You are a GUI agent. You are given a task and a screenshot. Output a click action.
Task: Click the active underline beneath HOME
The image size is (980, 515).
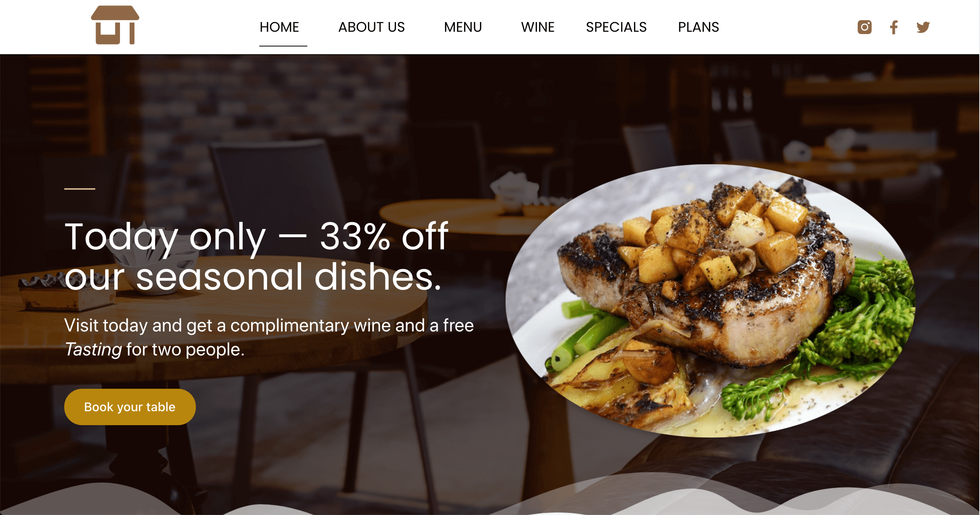(283, 46)
